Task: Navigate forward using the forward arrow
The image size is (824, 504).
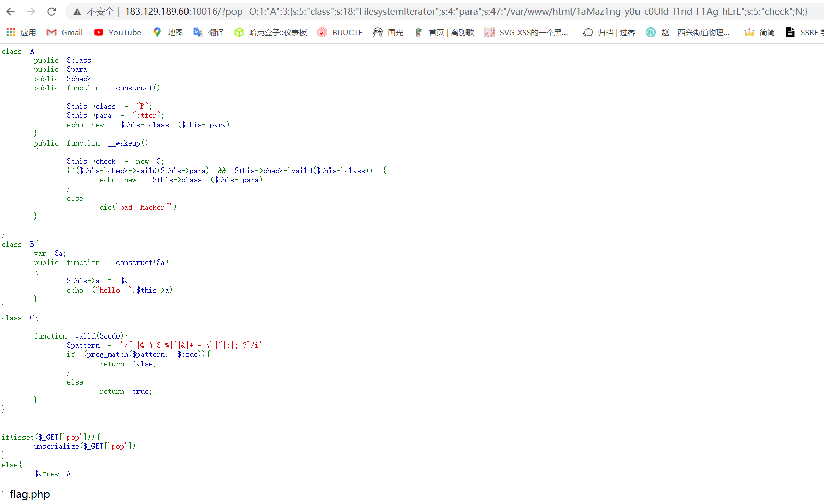Action: 30,11
